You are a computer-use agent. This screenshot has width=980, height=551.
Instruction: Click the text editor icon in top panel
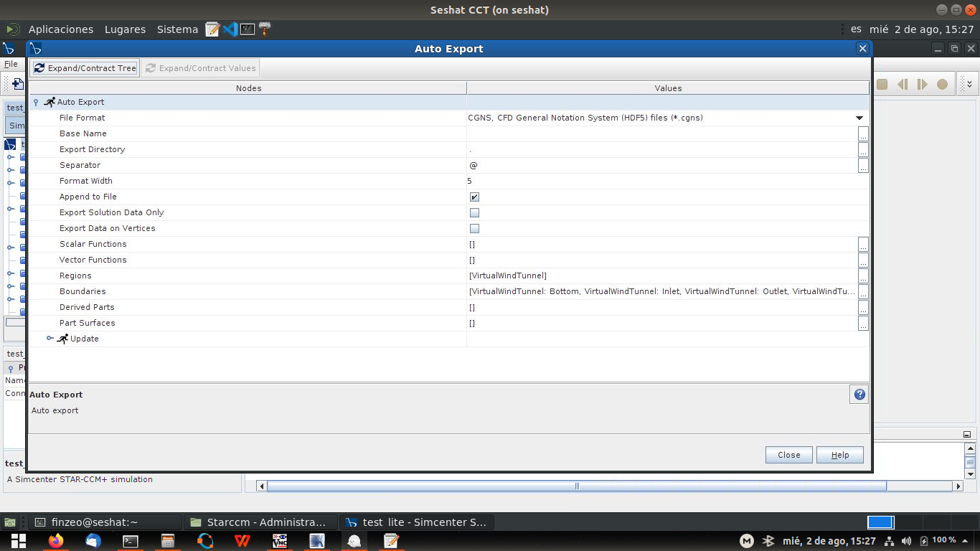tap(212, 29)
